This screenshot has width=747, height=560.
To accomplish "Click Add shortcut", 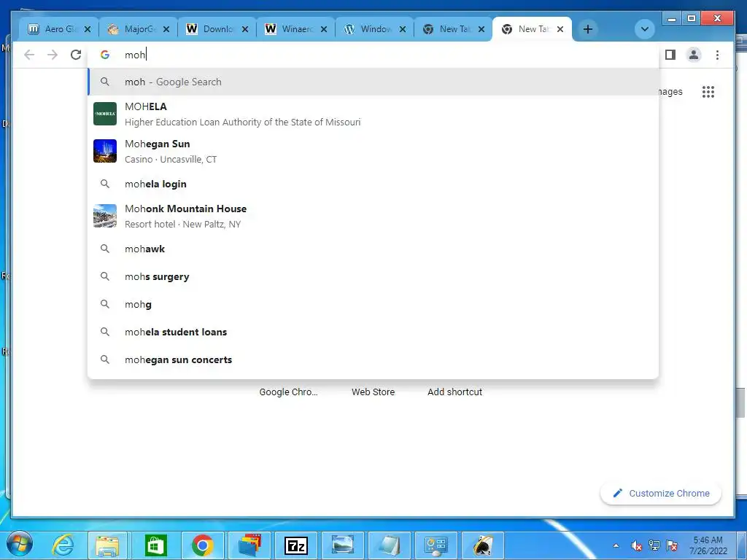I will click(x=454, y=392).
